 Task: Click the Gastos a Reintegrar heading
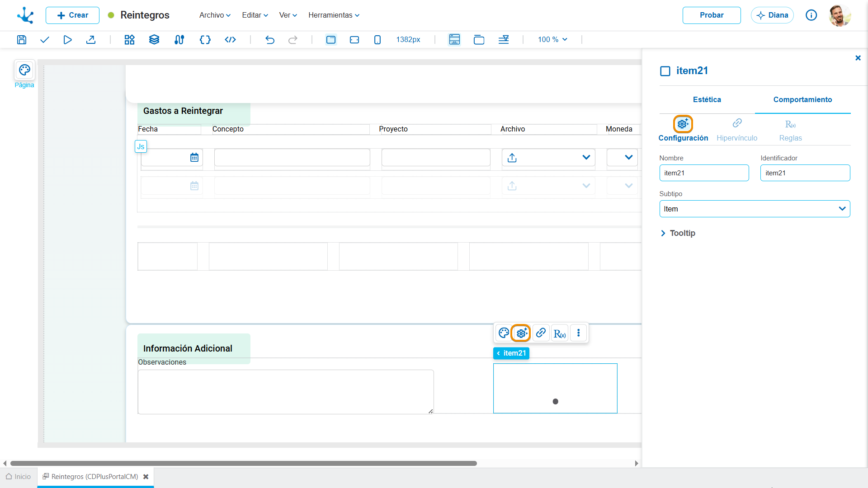[x=183, y=111]
